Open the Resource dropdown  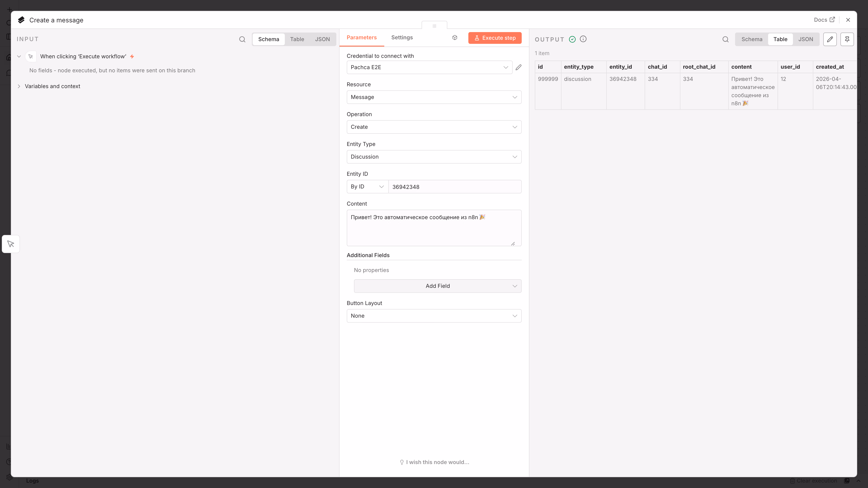[x=434, y=97]
